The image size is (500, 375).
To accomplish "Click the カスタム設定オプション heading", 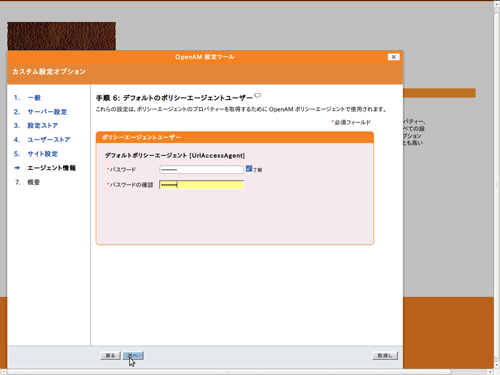I will [x=49, y=71].
